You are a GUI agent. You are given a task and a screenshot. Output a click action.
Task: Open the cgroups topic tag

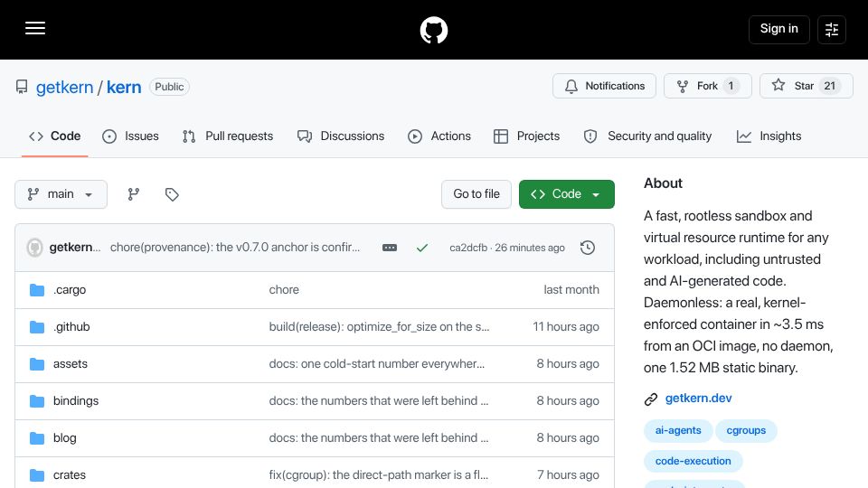click(746, 430)
